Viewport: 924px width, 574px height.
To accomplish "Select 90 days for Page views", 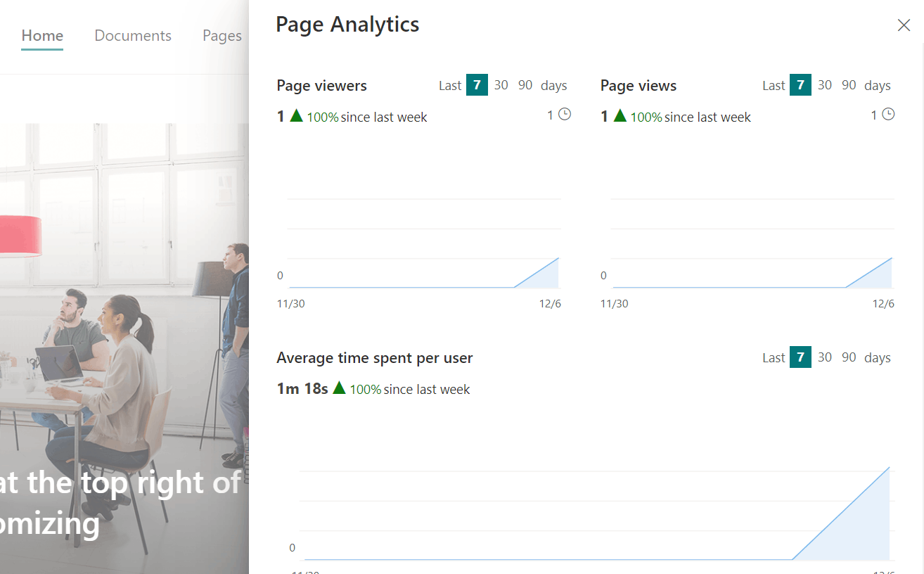I will point(849,85).
